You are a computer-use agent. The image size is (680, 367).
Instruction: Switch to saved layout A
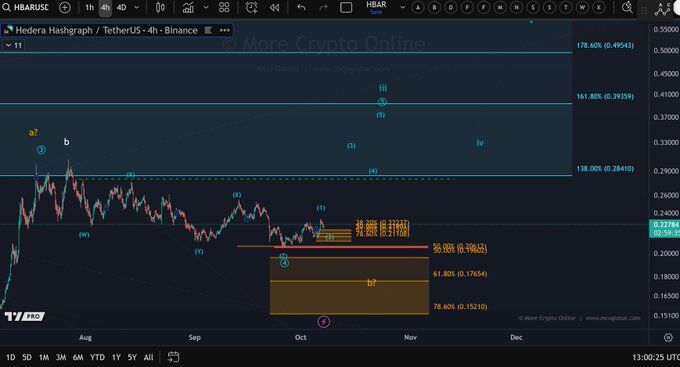pos(418,7)
